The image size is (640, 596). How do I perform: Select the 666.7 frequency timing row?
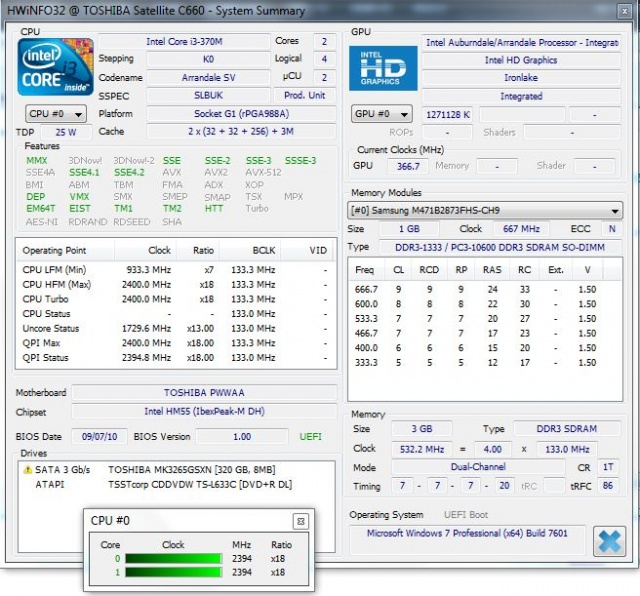[485, 289]
